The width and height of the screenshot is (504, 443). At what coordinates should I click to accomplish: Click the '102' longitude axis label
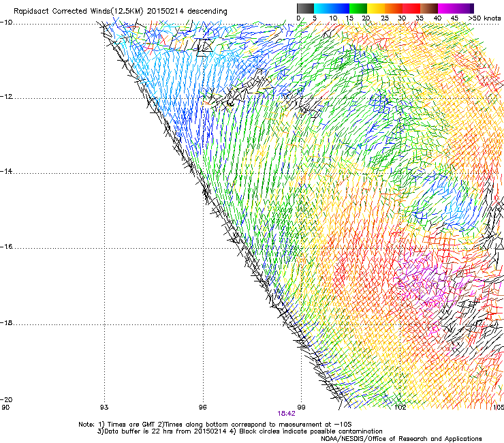[400, 408]
